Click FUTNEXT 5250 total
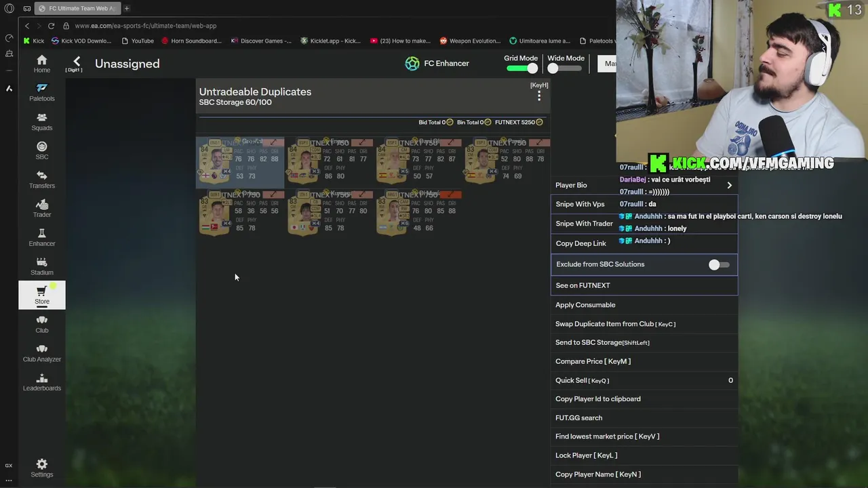868x488 pixels. tap(519, 122)
